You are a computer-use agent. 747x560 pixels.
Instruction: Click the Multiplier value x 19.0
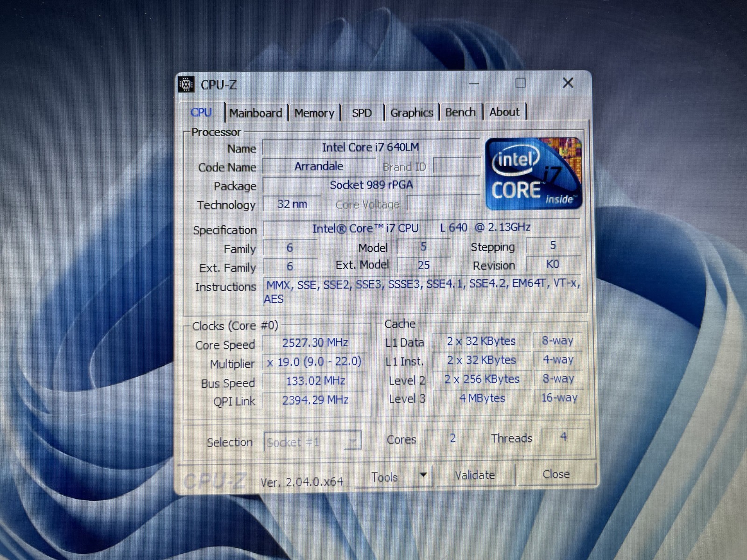tap(314, 362)
